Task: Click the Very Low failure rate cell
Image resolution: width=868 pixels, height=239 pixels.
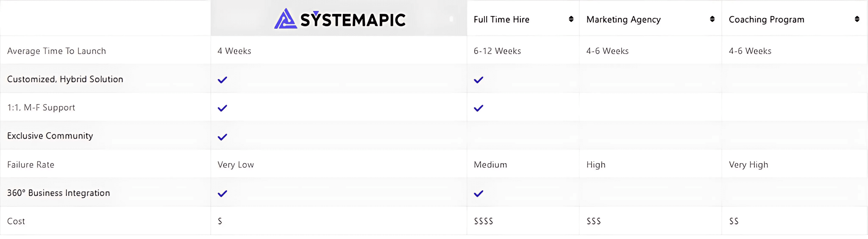Action: click(x=236, y=165)
